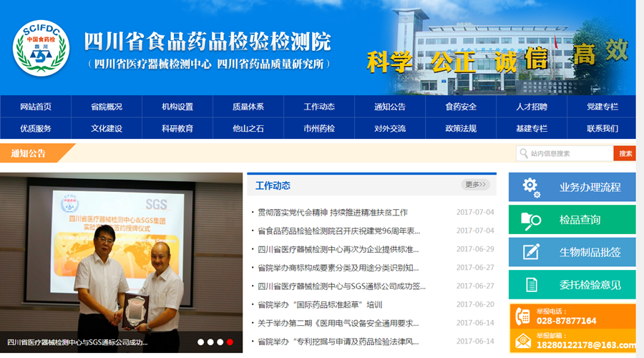Click the telephone icon beside 举报电话
The height and width of the screenshot is (358, 644).
(x=523, y=316)
